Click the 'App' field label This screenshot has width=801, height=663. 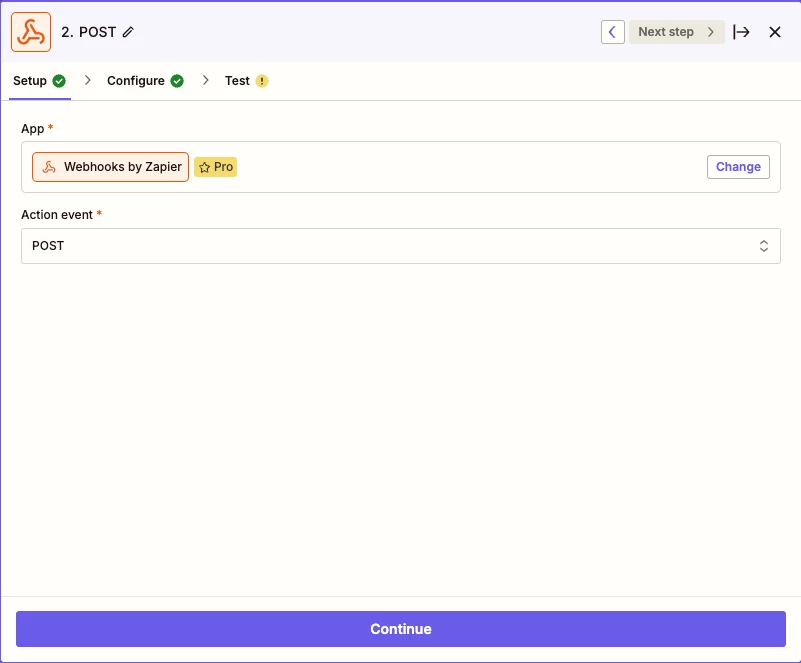tap(33, 129)
